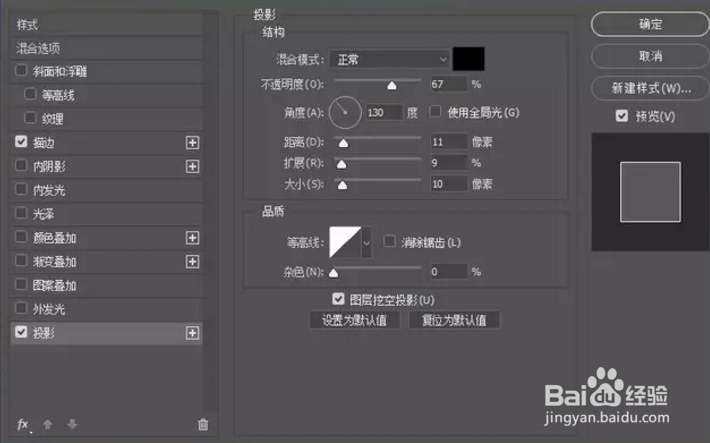Click the delete effect trash icon
The width and height of the screenshot is (710, 443).
(203, 424)
